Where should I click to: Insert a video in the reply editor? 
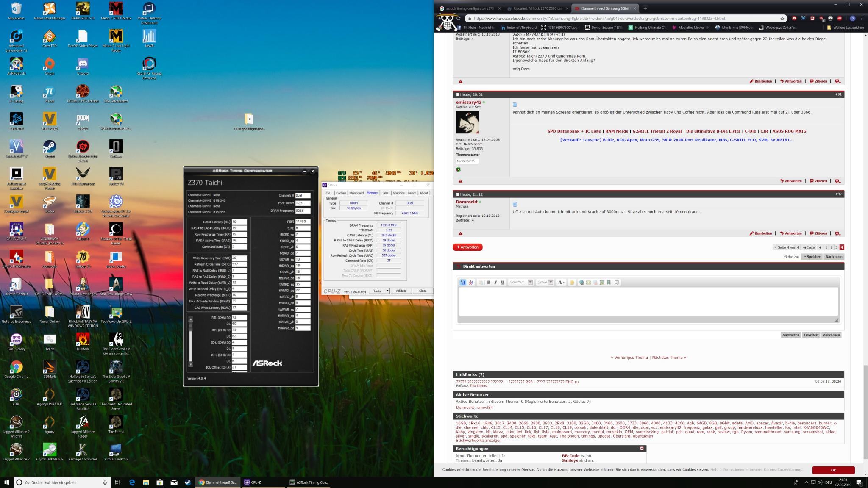(609, 283)
